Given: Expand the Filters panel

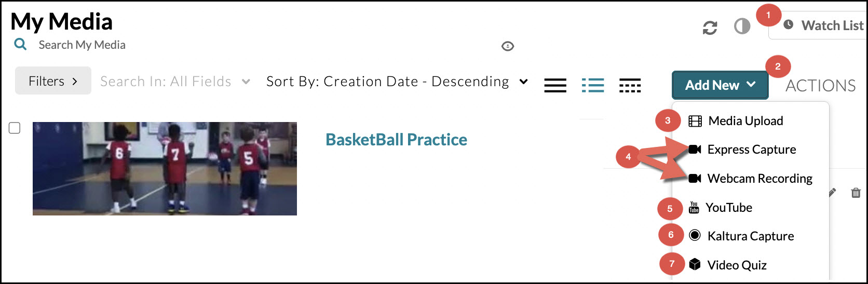Looking at the screenshot, I should [53, 81].
